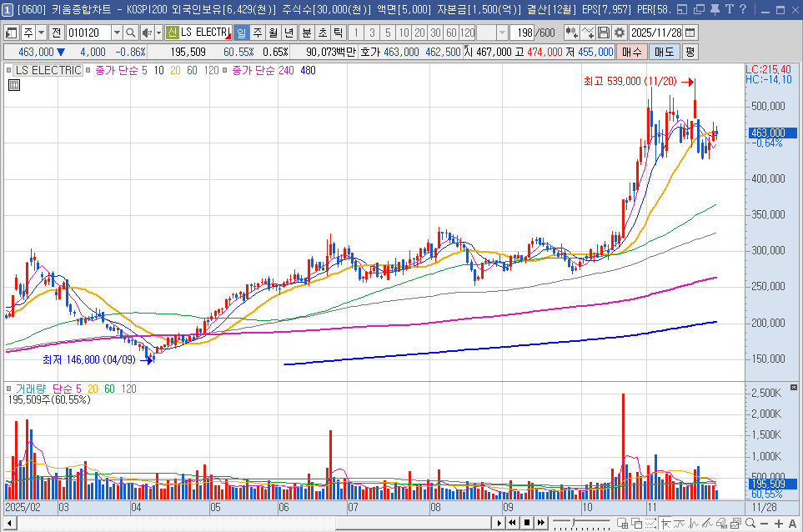803x532 pixels.
Task: Expand the stock code history dropdown arrow
Action: click(x=118, y=33)
